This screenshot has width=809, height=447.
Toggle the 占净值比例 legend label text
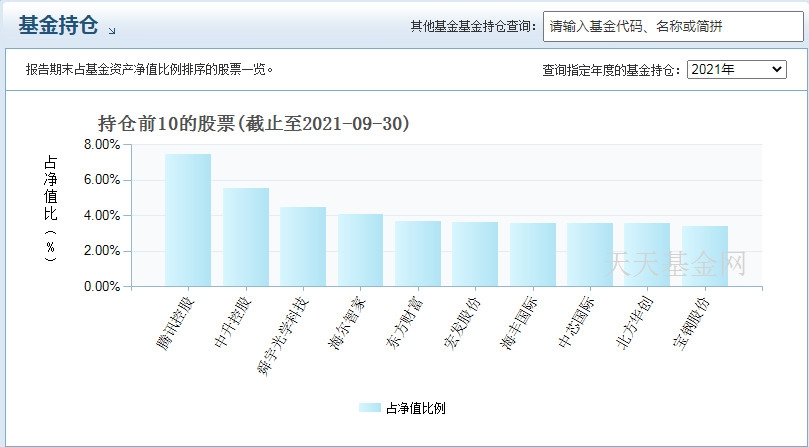coord(415,408)
